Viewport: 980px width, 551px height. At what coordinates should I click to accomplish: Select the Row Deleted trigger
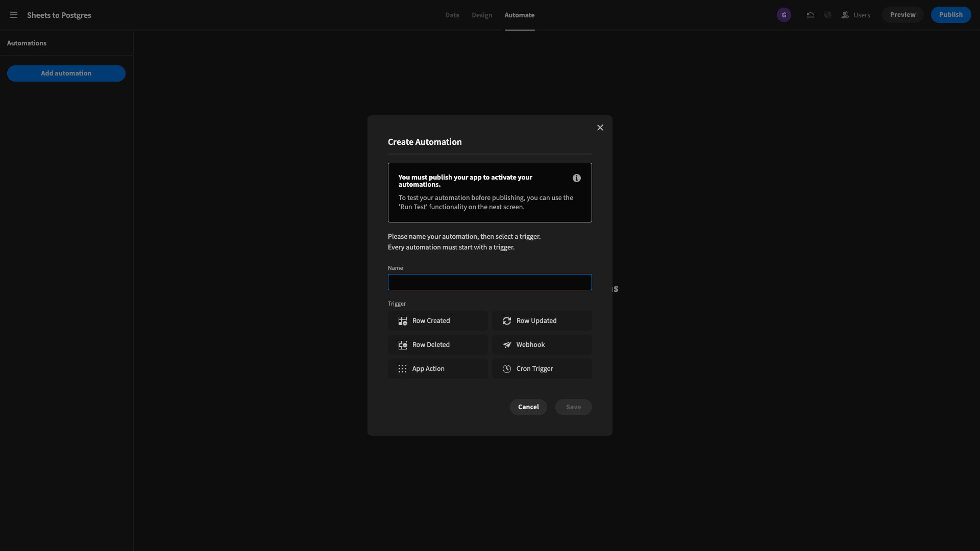coord(438,345)
